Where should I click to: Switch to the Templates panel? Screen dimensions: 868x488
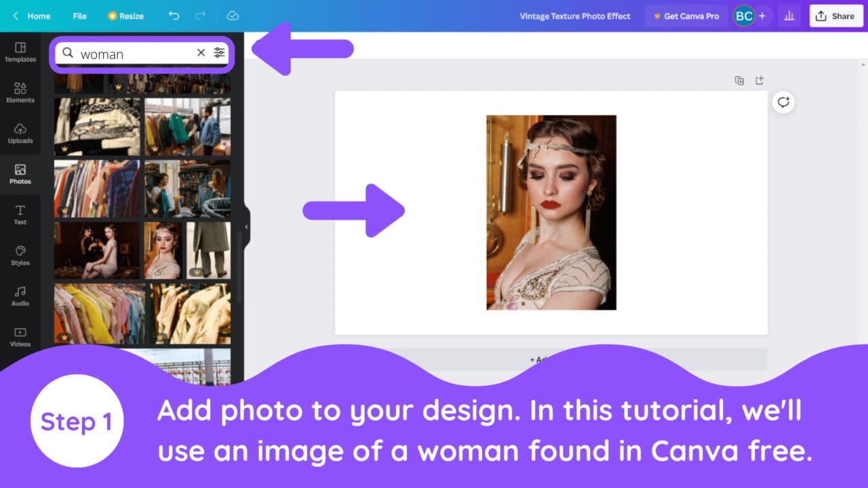tap(20, 52)
